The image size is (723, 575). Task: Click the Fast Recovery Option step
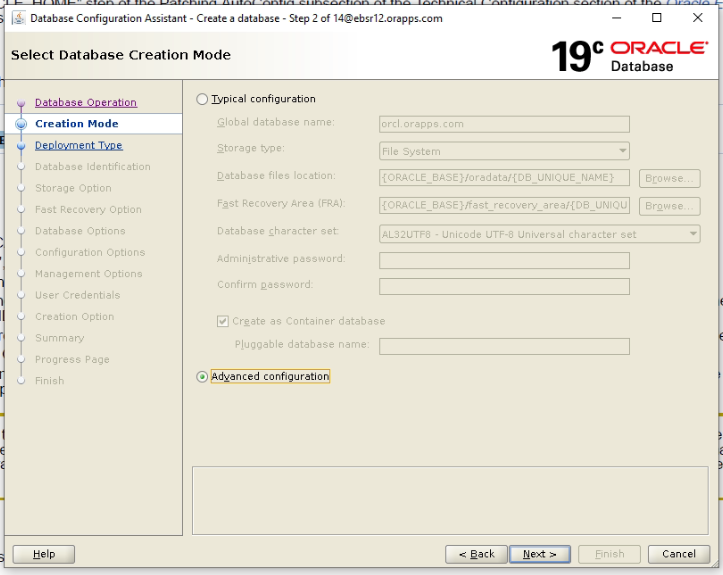pos(88,209)
